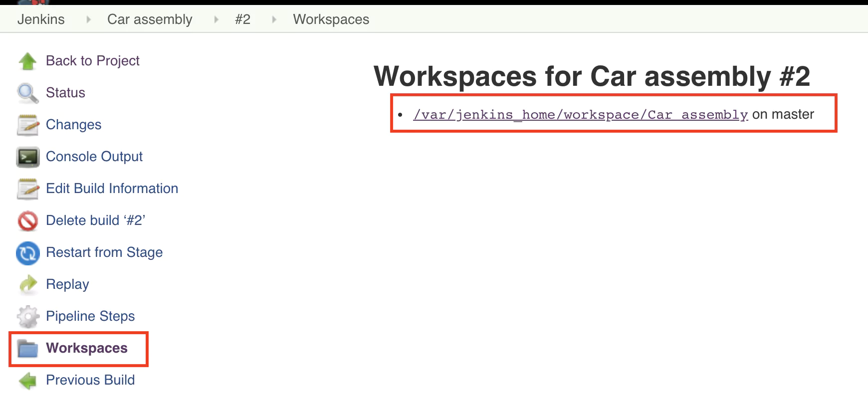Navigate to Previous Build link

pos(90,380)
